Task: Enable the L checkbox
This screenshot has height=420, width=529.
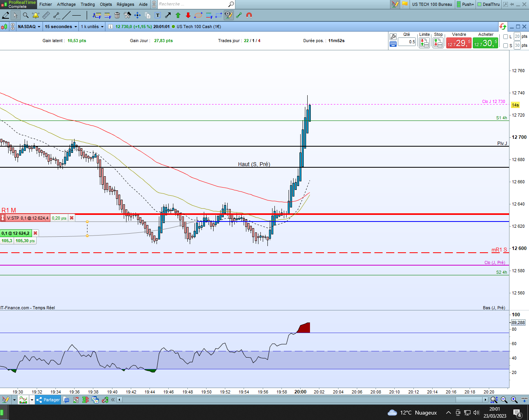Action: (506, 37)
